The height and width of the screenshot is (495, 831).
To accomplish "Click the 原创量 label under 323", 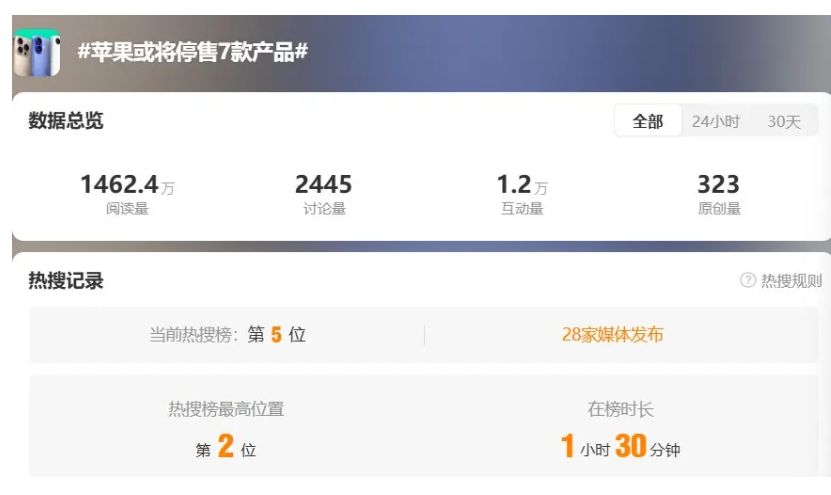I will coord(719,208).
